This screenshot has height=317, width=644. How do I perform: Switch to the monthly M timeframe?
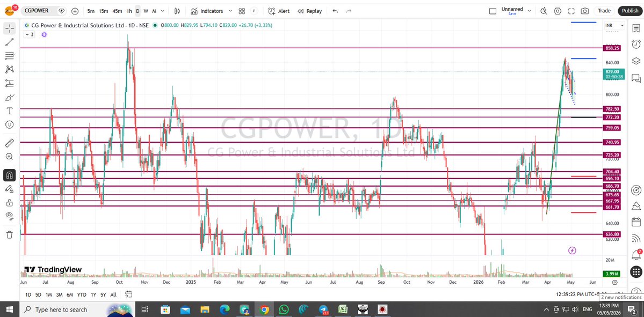tap(154, 11)
